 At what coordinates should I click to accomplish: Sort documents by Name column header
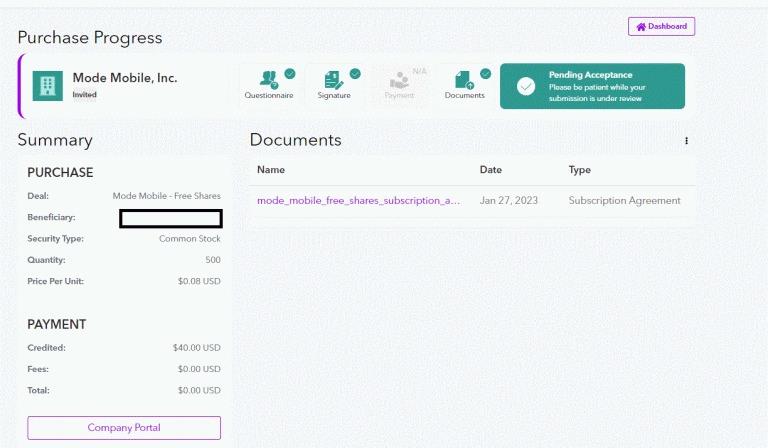pos(271,169)
